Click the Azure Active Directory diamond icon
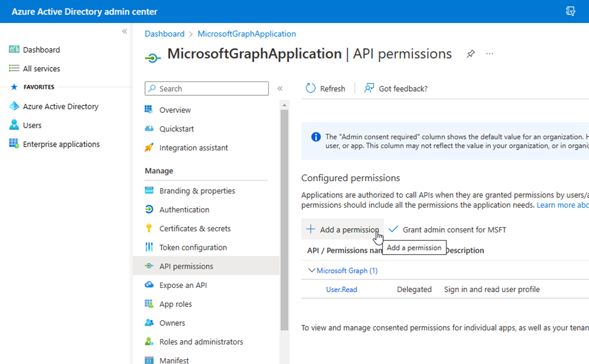 (x=14, y=106)
